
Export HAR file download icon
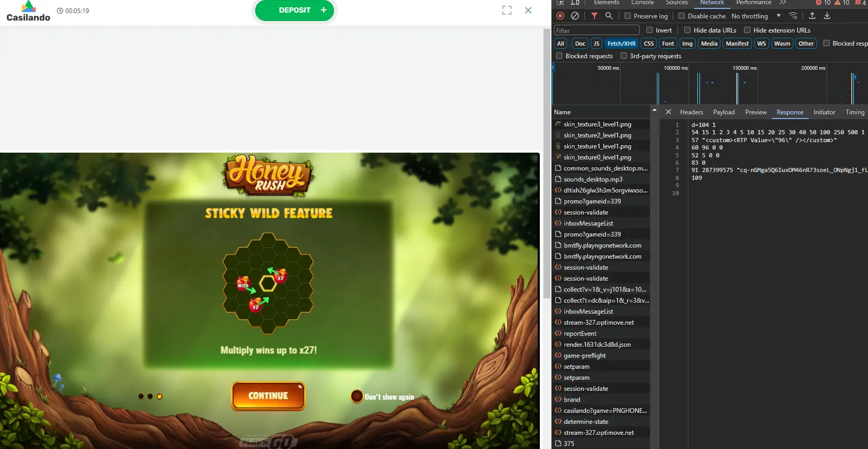(x=827, y=16)
